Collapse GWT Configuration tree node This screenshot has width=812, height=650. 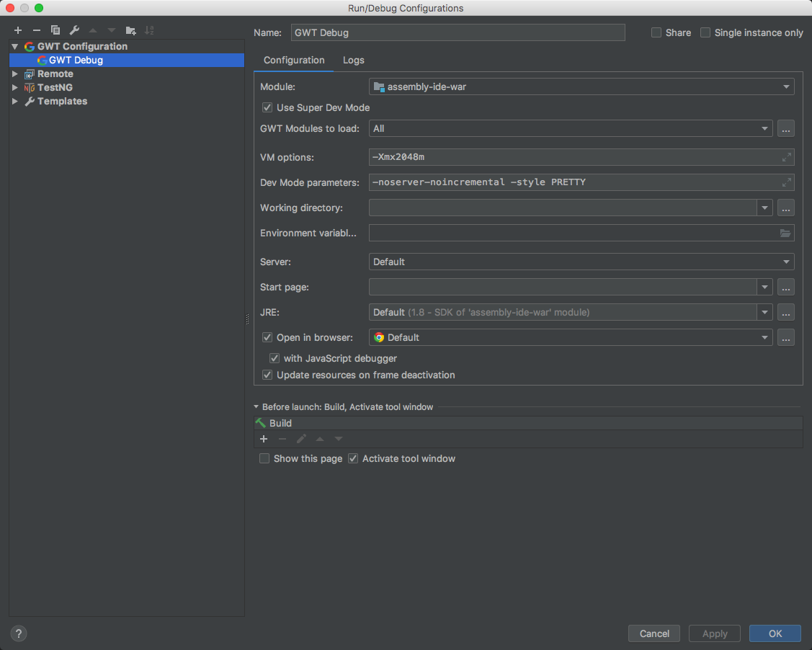click(15, 47)
